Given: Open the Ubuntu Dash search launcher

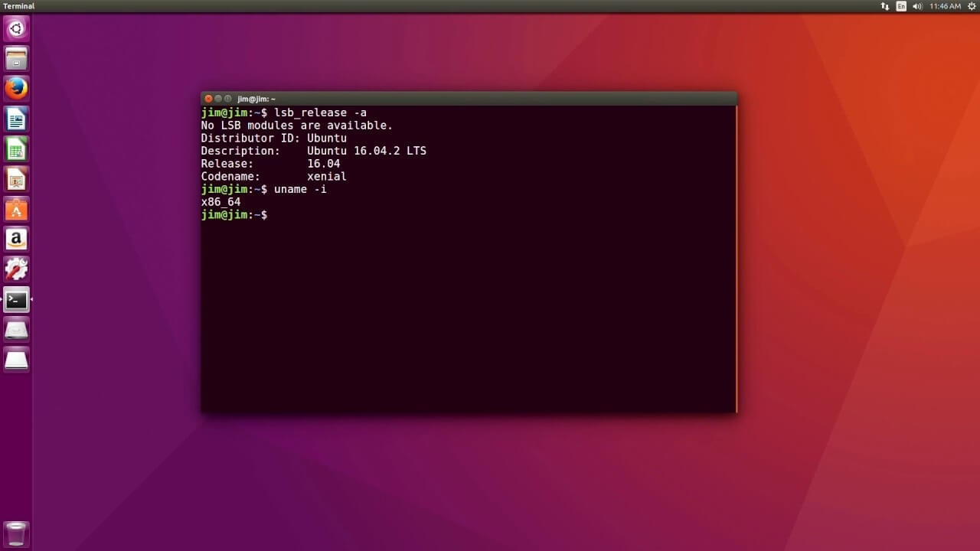Looking at the screenshot, I should (x=16, y=29).
